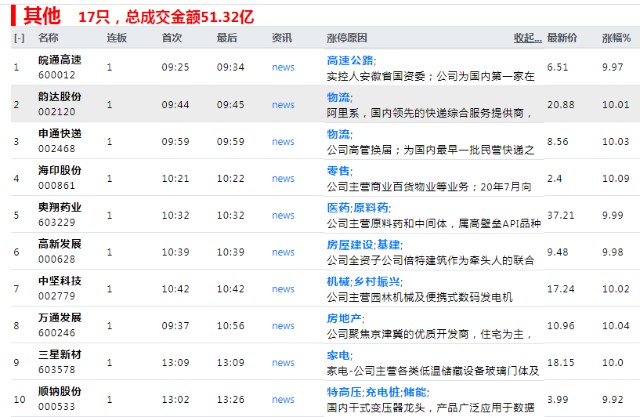Click stock code 000861
Viewport: 640px width, 417px height.
(x=57, y=186)
